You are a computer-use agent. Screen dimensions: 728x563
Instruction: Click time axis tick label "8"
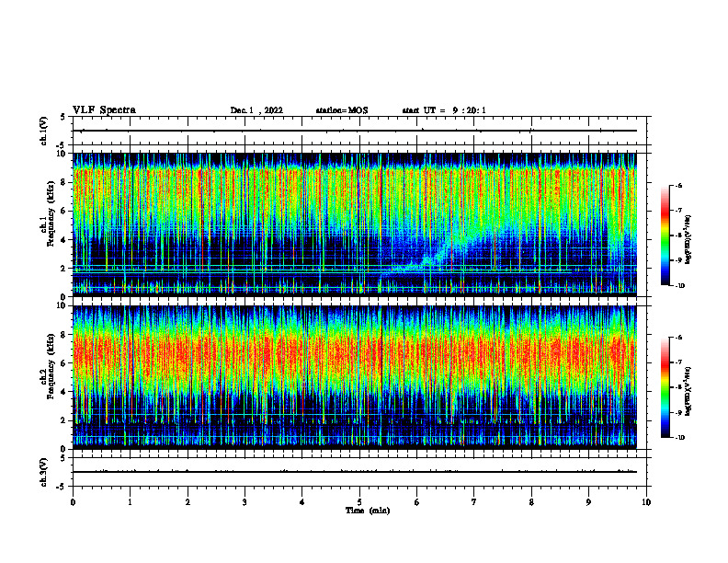point(531,502)
